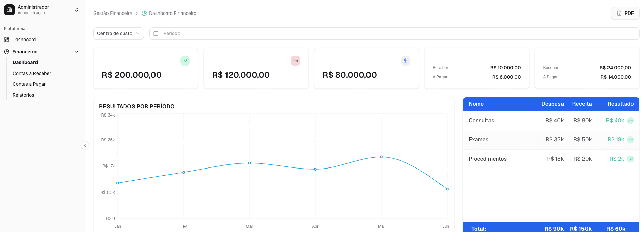Screen dimensions: 644x232
Task: Click the trend icon next to R$ 40k Consultas result
Action: [x=630, y=121]
